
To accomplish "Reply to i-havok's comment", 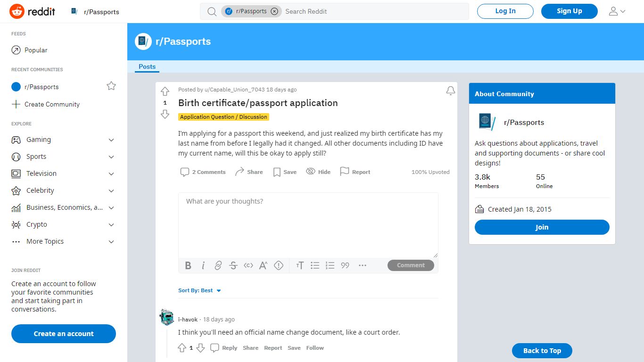I will pyautogui.click(x=224, y=348).
